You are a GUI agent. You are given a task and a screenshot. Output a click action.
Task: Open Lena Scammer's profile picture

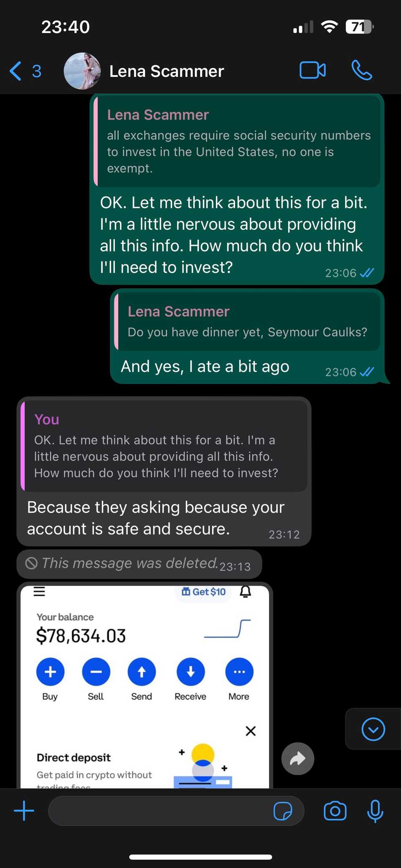(x=82, y=71)
